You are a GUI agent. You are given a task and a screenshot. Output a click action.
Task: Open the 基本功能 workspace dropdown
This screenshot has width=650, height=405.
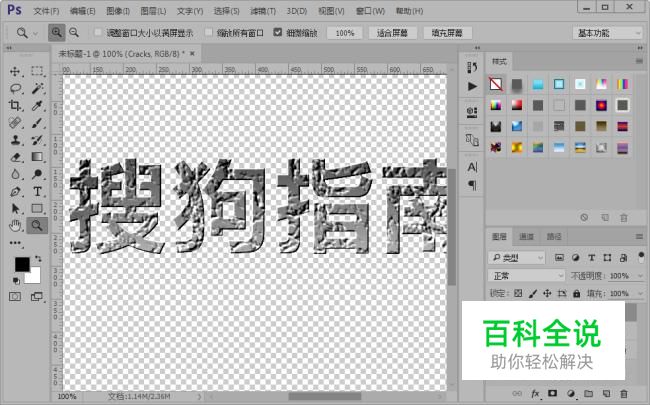click(608, 33)
